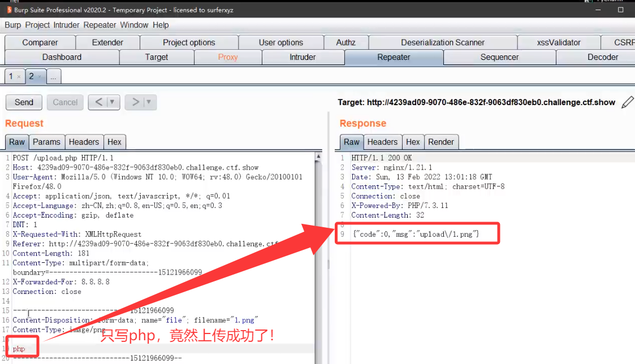The width and height of the screenshot is (635, 364).
Task: Open the Intruder menu
Action: pyautogui.click(x=66, y=25)
